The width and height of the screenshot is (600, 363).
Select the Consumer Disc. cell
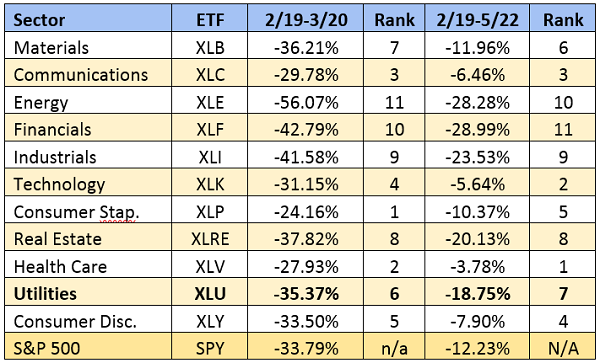(x=88, y=319)
